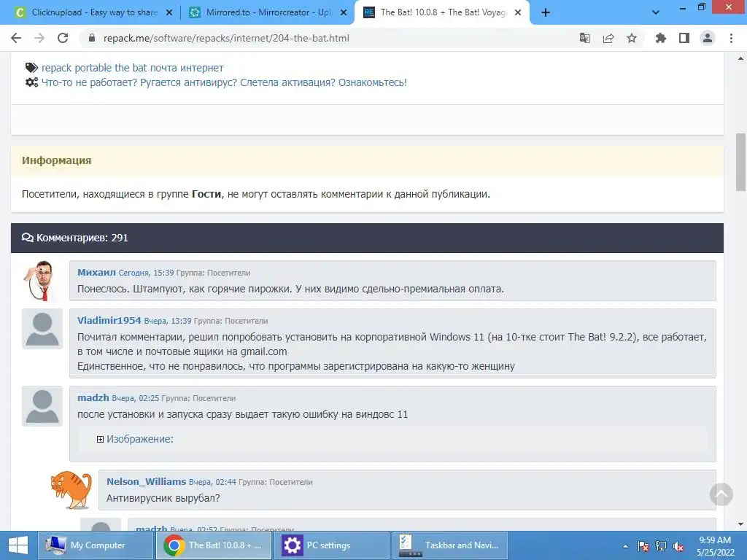Click the Информация heading
Viewport: 747px width, 560px height.
coord(57,160)
